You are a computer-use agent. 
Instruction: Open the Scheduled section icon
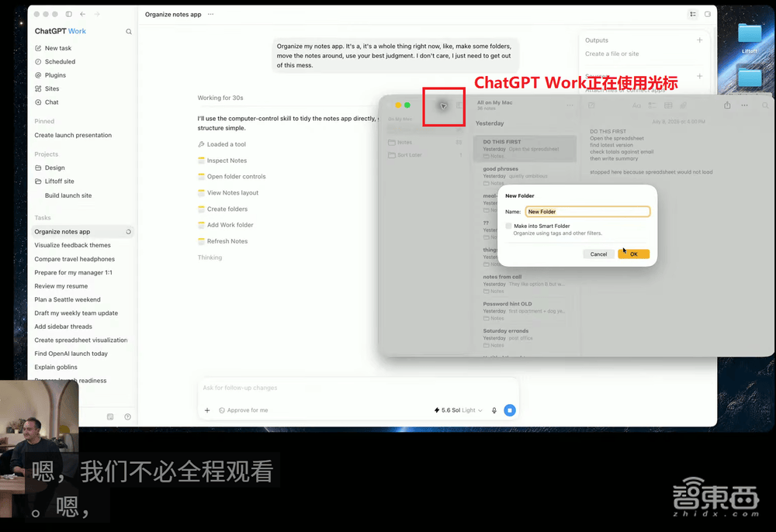38,62
